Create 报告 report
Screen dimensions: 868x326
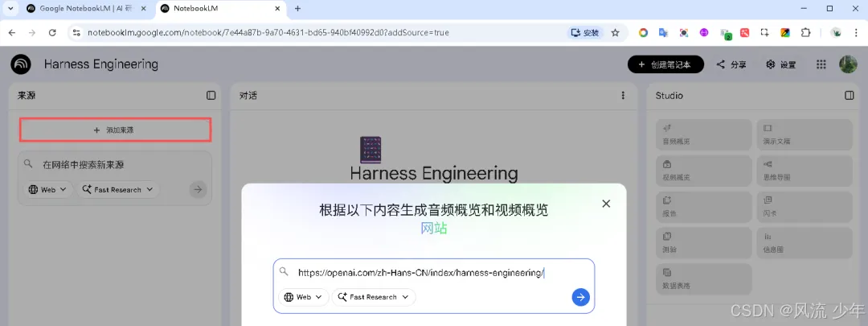coord(703,207)
